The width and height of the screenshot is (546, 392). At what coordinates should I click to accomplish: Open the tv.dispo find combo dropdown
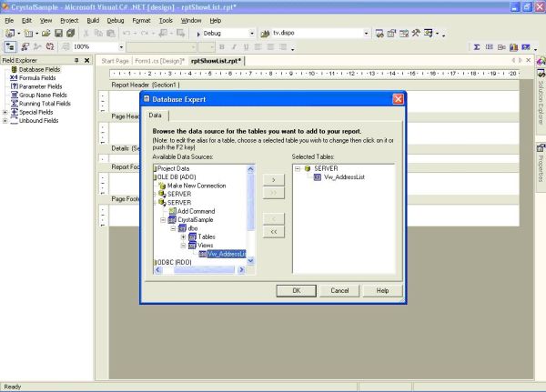click(366, 34)
